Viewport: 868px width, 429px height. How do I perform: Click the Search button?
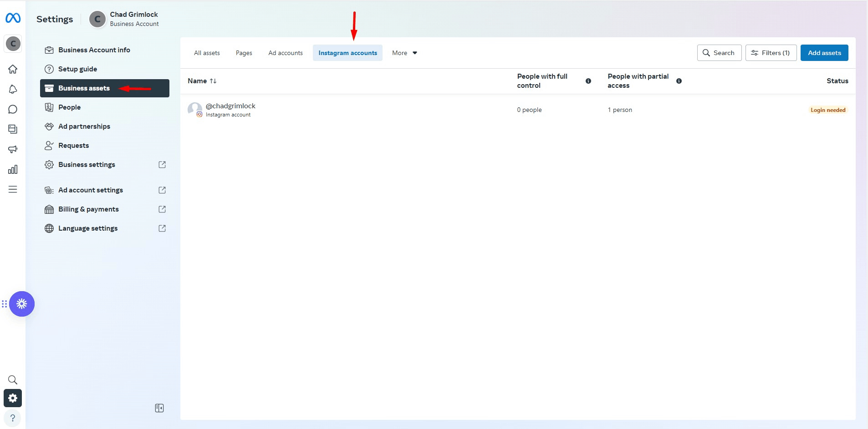pos(719,53)
